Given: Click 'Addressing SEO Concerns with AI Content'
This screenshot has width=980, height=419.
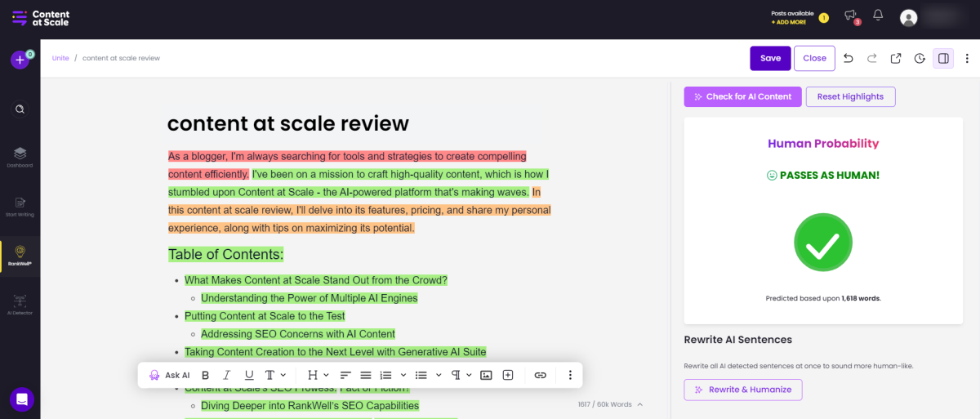Looking at the screenshot, I should [x=298, y=334].
